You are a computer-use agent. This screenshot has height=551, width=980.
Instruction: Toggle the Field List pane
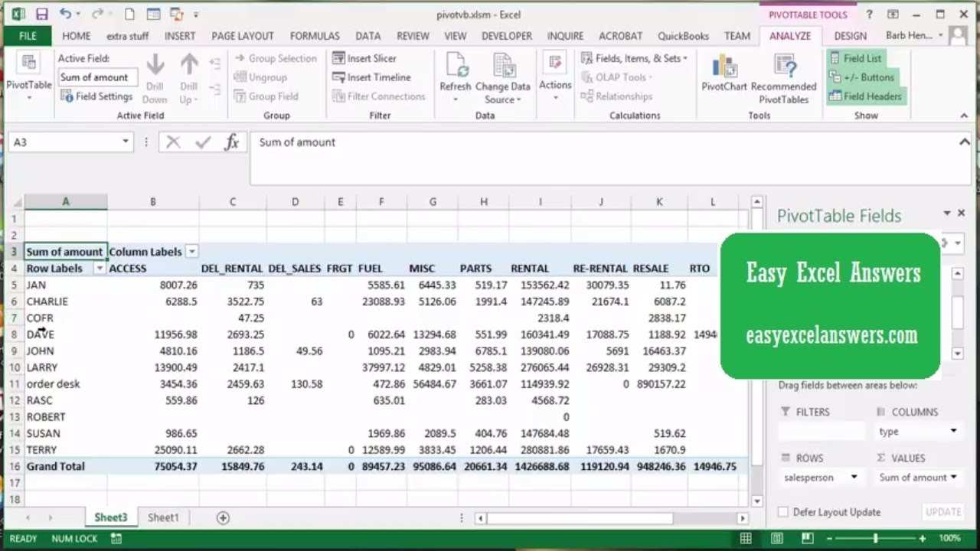(861, 58)
